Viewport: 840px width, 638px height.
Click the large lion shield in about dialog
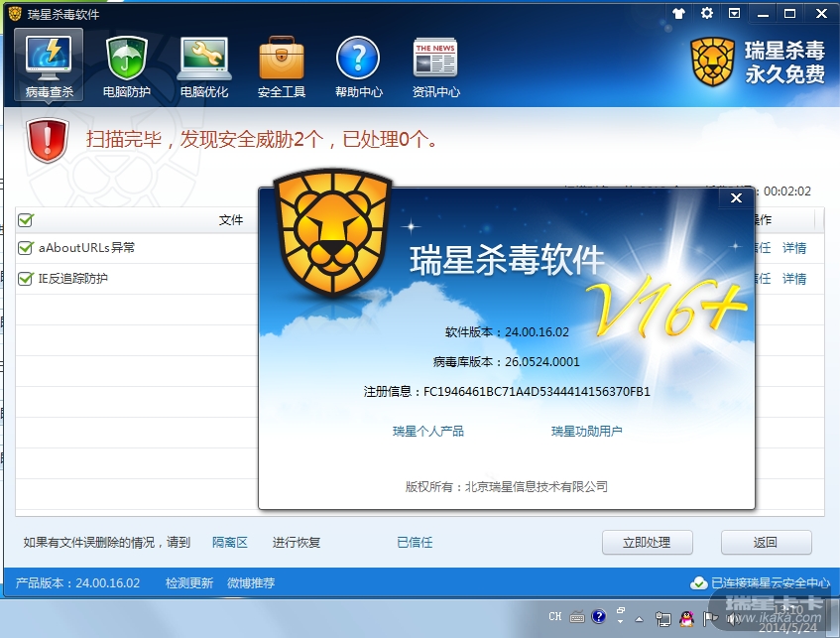(x=332, y=233)
